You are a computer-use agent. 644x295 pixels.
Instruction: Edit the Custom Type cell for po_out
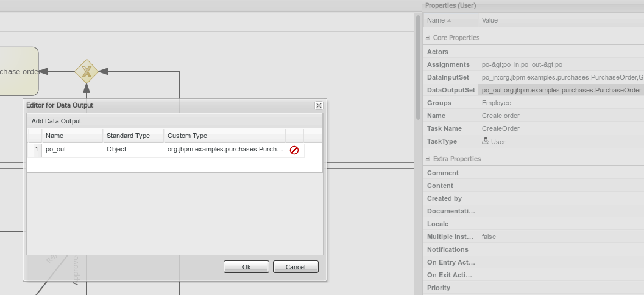tap(224, 150)
